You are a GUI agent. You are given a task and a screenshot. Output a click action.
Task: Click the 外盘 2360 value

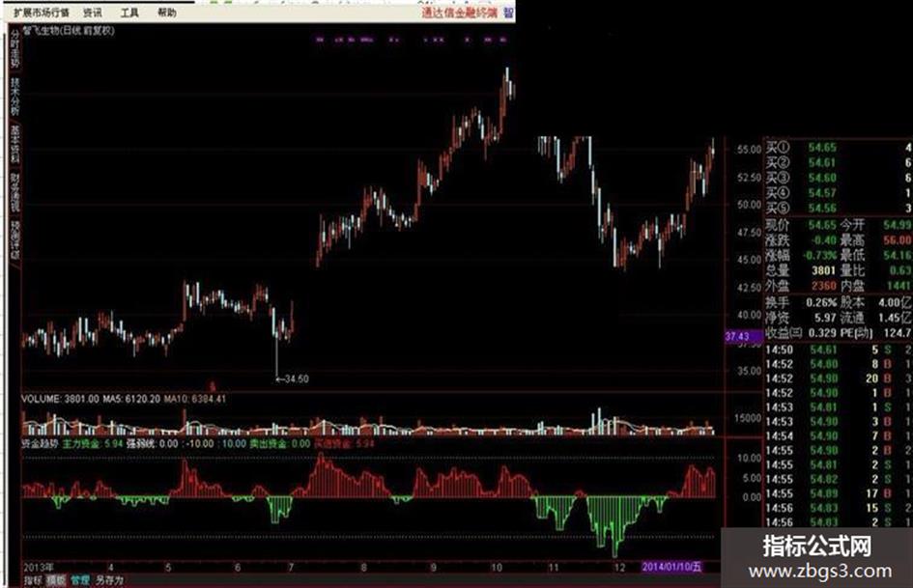(823, 286)
